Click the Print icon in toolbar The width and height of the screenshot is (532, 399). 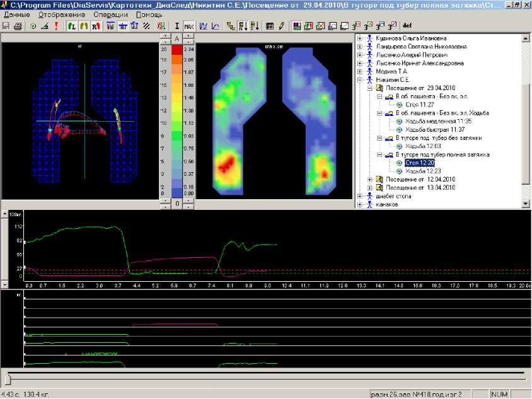pos(18,26)
